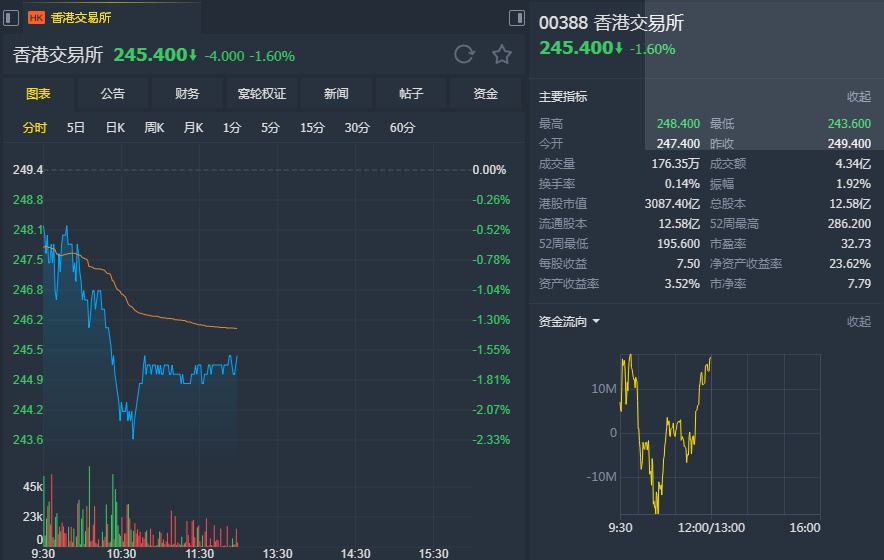Go to the 新闻 tab
Image resolution: width=884 pixels, height=560 pixels.
point(336,94)
